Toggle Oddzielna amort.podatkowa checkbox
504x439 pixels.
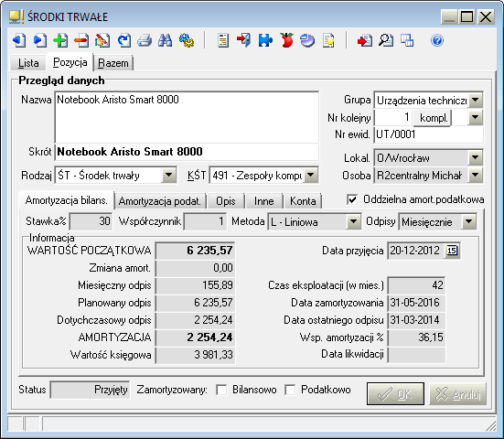click(x=352, y=199)
